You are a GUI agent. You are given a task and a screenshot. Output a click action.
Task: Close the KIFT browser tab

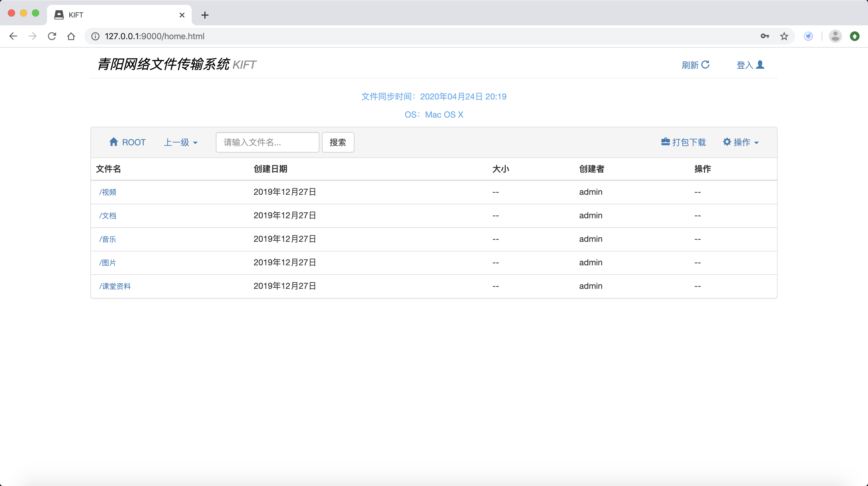coord(182,15)
